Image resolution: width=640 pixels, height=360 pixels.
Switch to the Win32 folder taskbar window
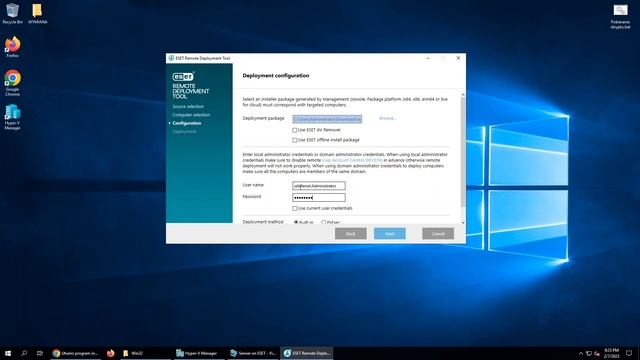pos(144,353)
